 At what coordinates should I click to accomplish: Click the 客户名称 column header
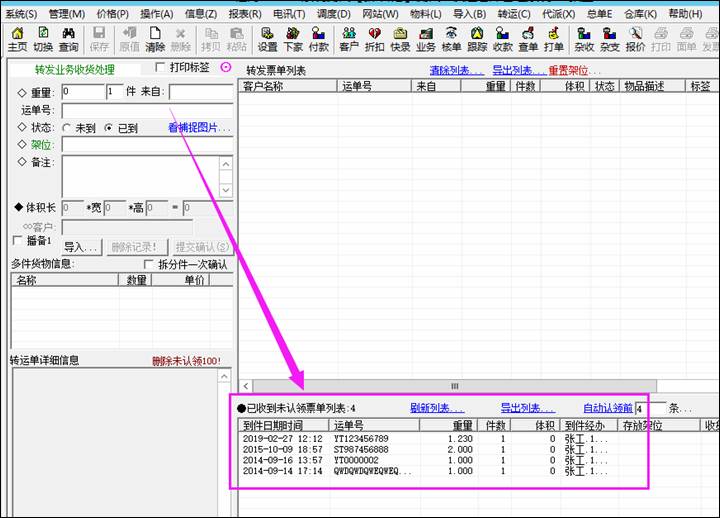(x=288, y=86)
